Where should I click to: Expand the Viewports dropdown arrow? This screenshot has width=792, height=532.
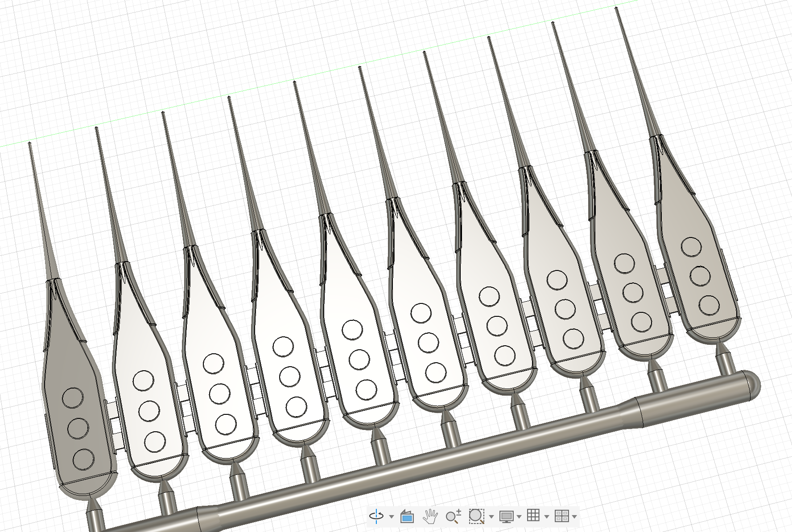(x=574, y=517)
